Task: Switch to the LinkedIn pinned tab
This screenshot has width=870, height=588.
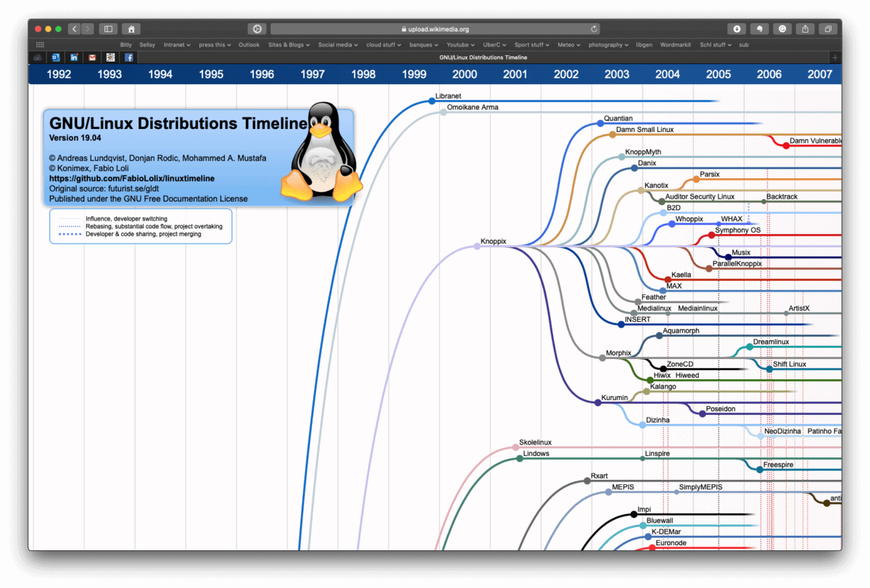Action: [74, 57]
